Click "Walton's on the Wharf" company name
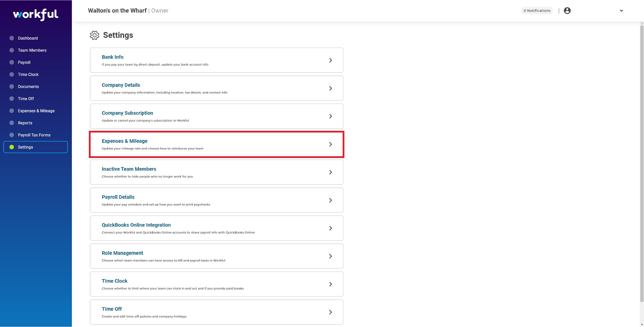The height and width of the screenshot is (327, 644). (117, 11)
